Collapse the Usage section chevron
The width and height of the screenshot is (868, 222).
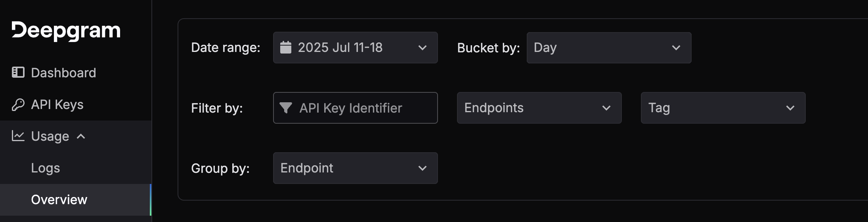pyautogui.click(x=81, y=136)
